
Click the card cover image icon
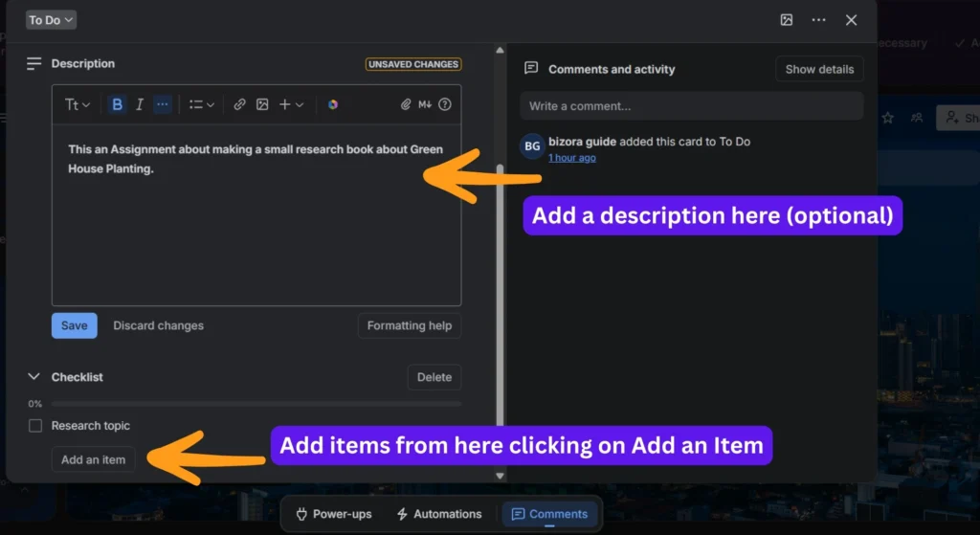point(787,20)
